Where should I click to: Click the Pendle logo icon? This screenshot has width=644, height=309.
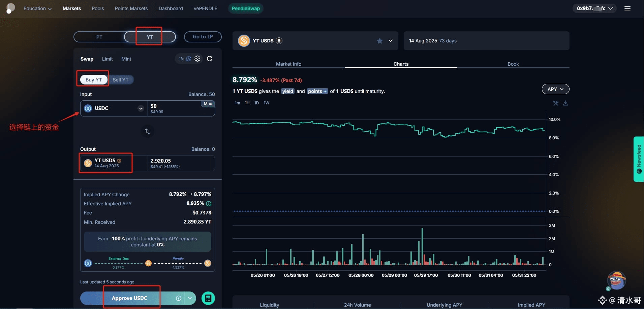tap(10, 8)
